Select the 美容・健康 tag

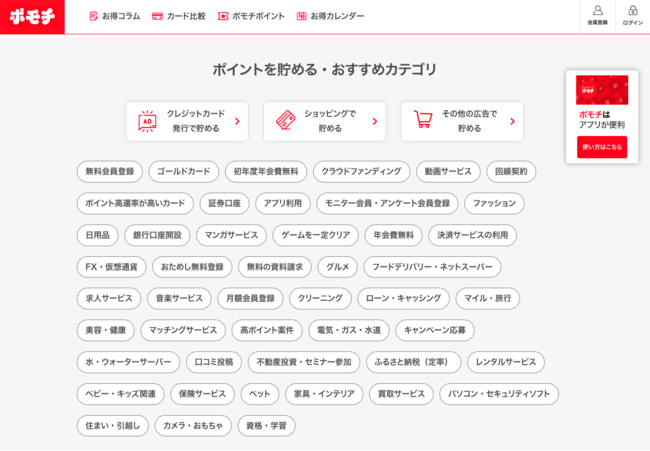(x=106, y=330)
